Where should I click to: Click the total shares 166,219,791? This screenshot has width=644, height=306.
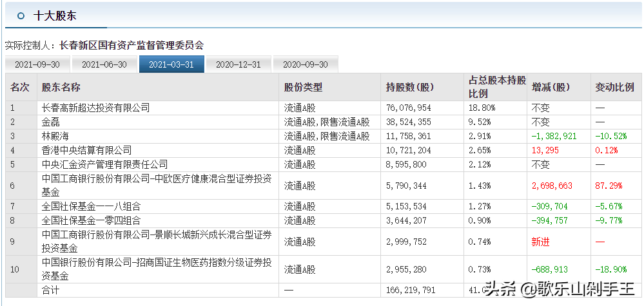[x=411, y=291]
